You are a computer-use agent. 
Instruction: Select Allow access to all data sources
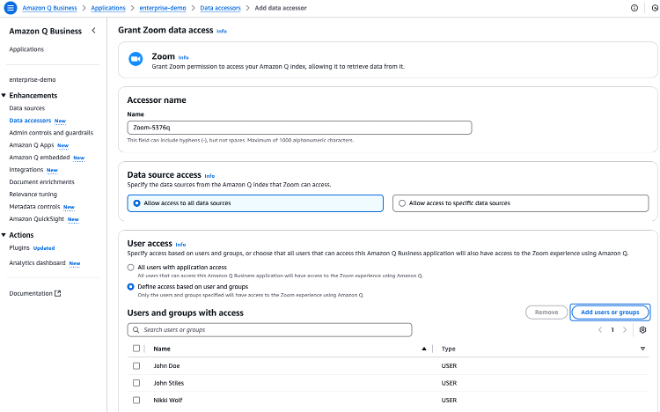pos(255,203)
